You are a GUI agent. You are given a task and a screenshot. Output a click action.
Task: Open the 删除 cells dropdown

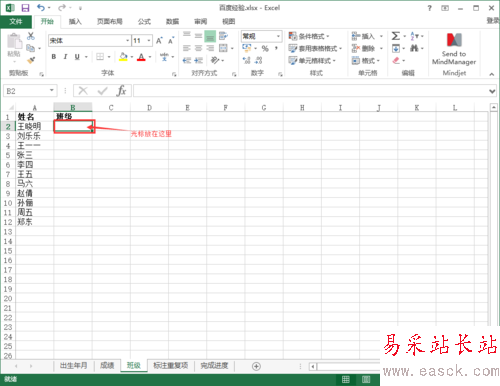pyautogui.click(x=367, y=49)
